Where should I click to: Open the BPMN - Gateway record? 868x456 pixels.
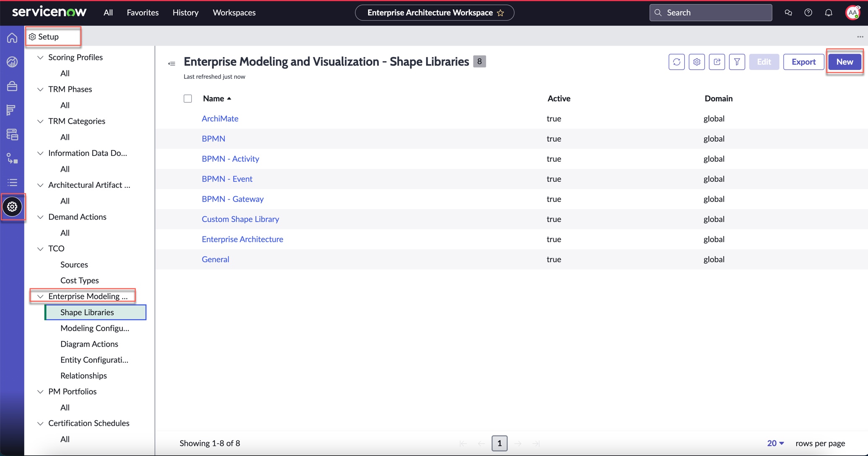point(232,199)
